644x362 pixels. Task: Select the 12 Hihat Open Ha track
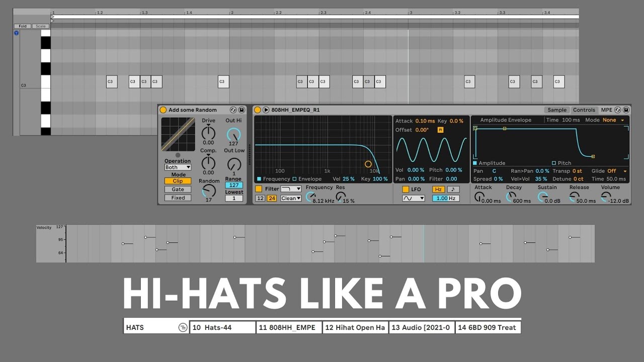(x=355, y=327)
